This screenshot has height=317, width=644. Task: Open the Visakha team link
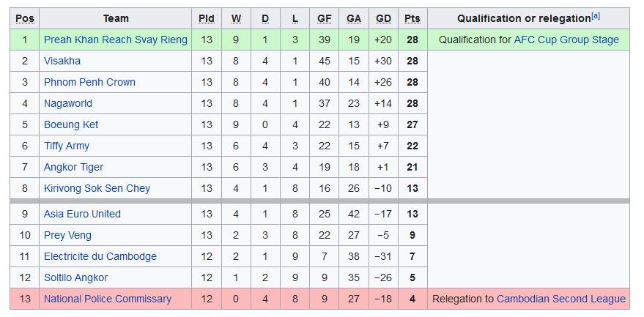click(62, 61)
